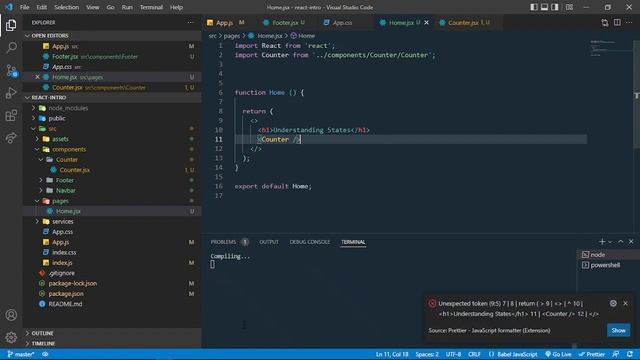640x360 pixels.
Task: Click the master branch status item
Action: point(20,354)
